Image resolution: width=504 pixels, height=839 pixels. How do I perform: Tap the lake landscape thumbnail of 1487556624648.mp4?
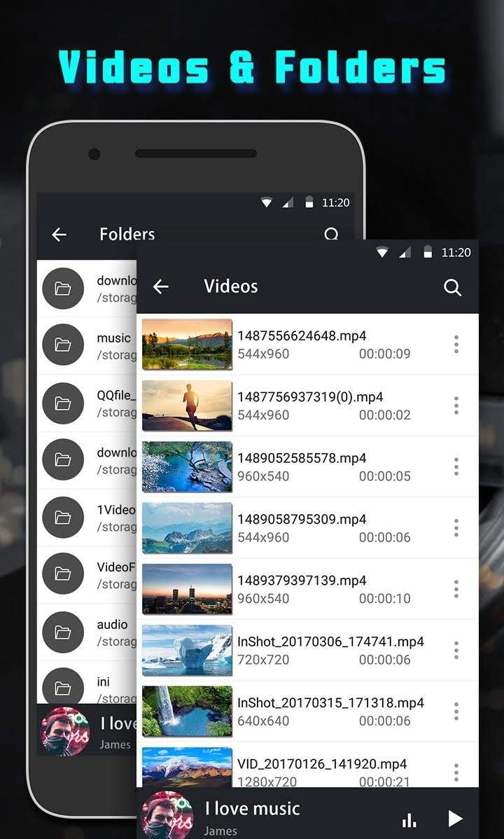coord(188,344)
